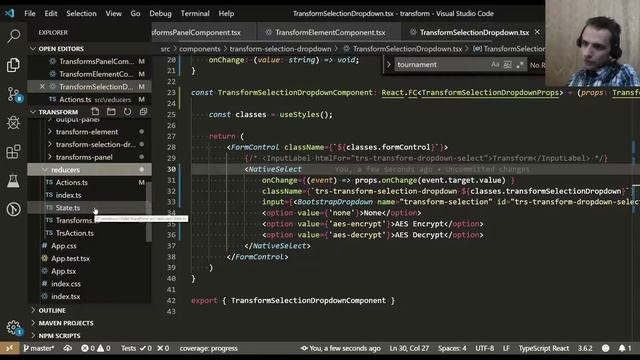This screenshot has width=640, height=360.
Task: Open the Explorer view icon
Action: 13,65
